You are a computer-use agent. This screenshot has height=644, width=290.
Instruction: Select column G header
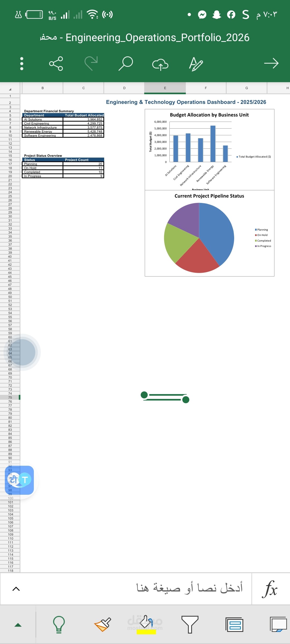coord(247,88)
